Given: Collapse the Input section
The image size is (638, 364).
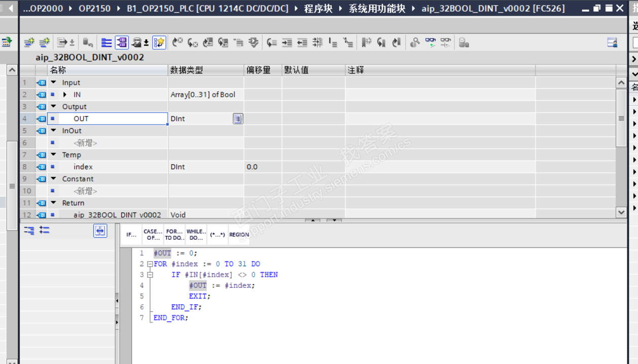Looking at the screenshot, I should (x=54, y=83).
